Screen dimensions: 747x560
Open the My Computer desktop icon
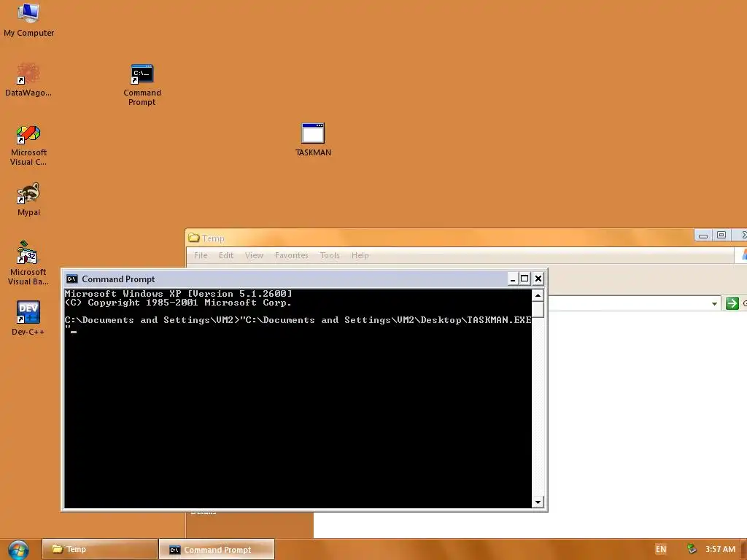[x=28, y=20]
